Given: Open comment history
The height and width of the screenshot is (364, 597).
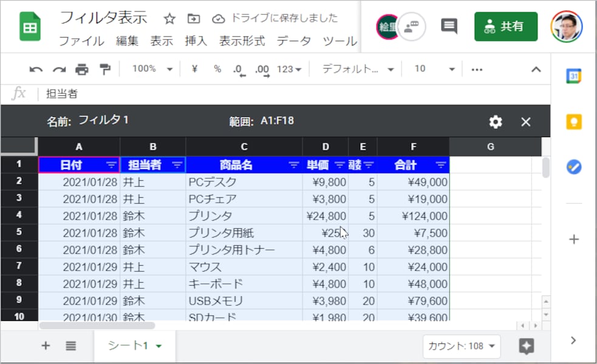Looking at the screenshot, I should (449, 26).
